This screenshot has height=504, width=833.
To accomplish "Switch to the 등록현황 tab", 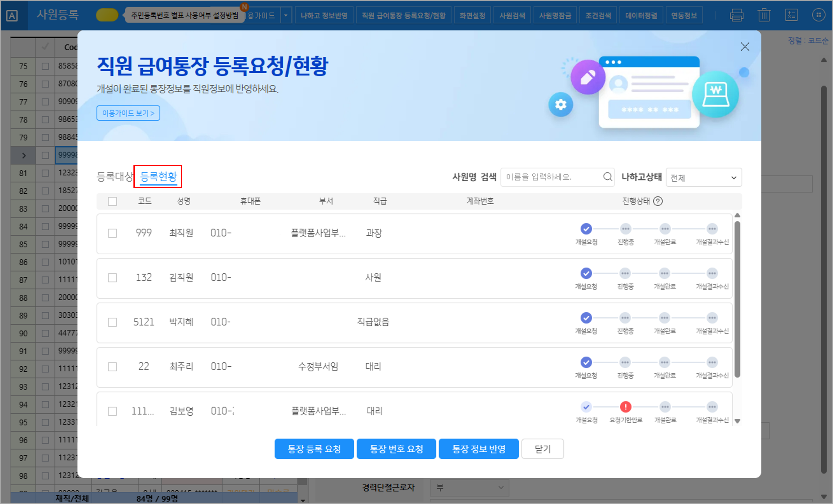I will pyautogui.click(x=158, y=176).
